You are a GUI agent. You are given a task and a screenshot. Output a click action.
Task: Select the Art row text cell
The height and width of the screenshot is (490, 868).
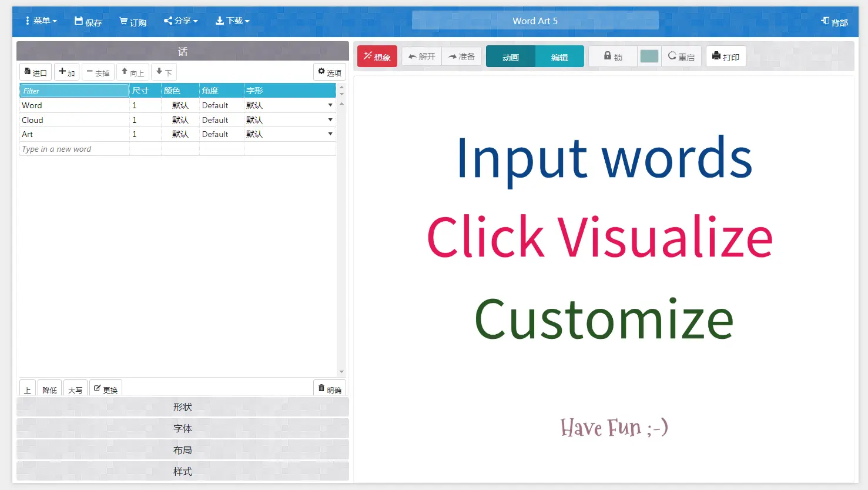(74, 134)
